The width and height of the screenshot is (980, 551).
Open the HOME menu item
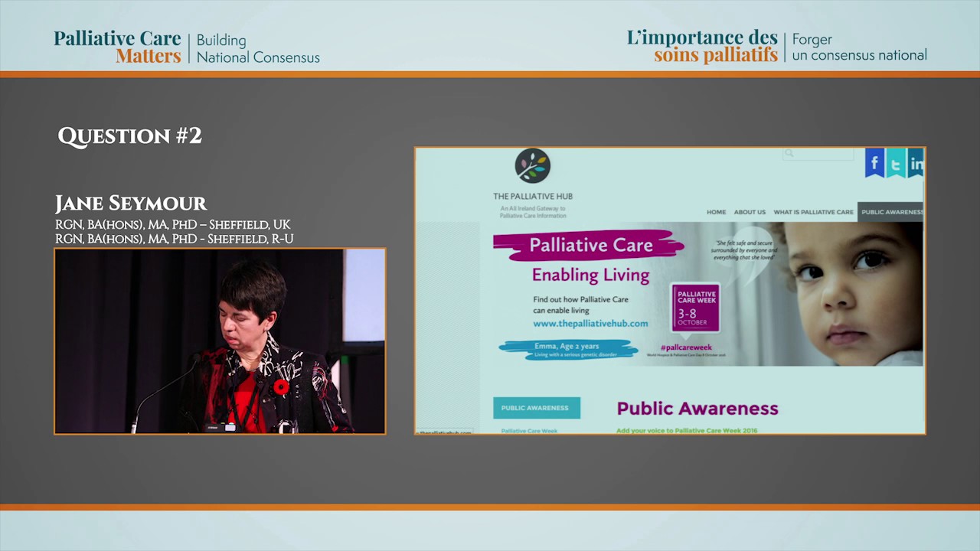click(x=717, y=212)
